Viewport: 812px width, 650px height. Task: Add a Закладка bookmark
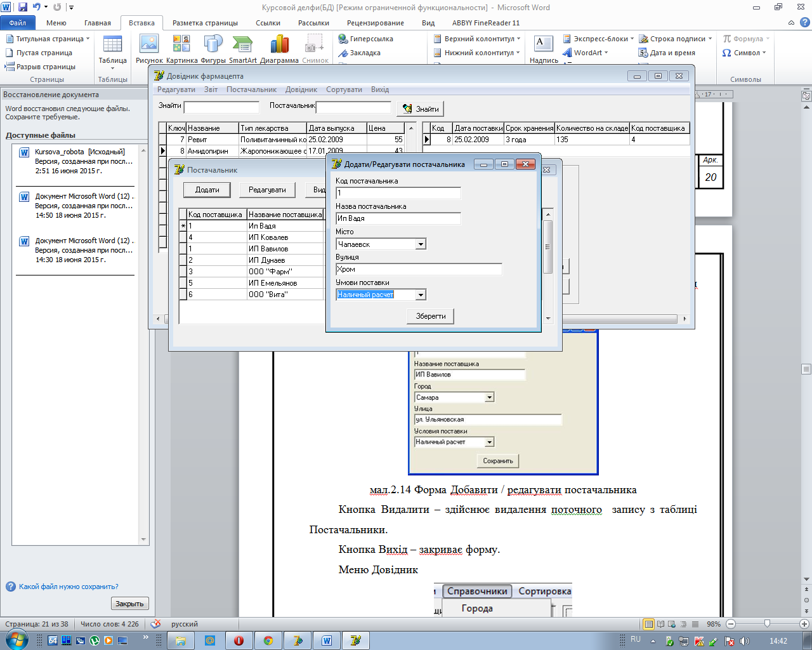359,53
